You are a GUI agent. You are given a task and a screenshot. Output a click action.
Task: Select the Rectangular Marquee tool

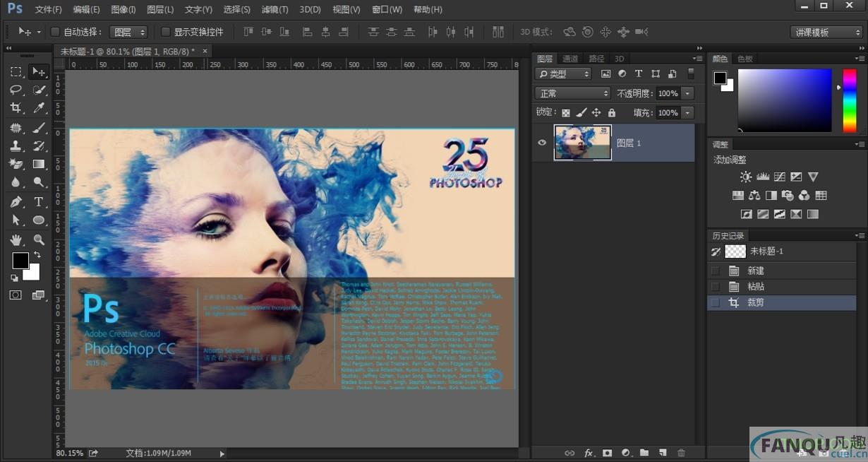(x=16, y=71)
